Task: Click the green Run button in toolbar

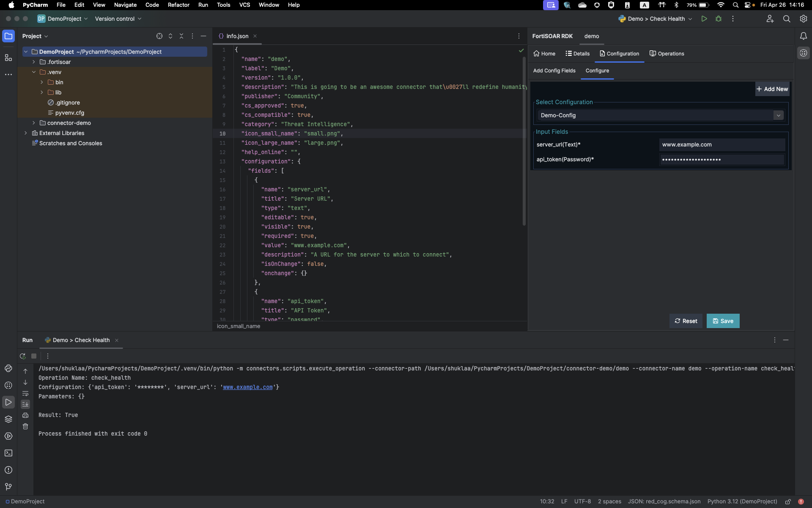Action: [704, 19]
